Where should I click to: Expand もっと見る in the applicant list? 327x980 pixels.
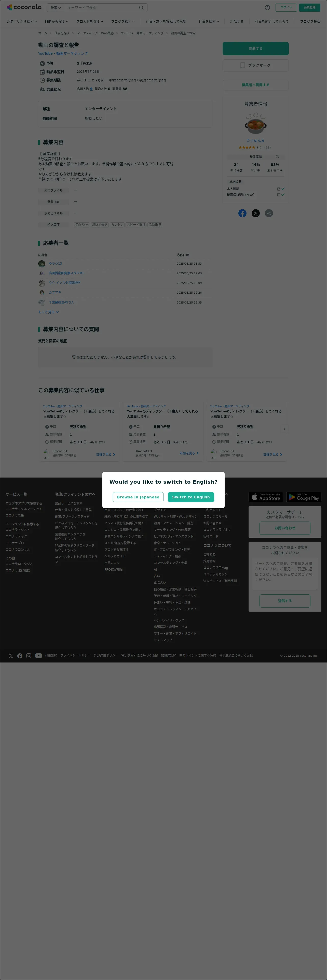pos(48,312)
